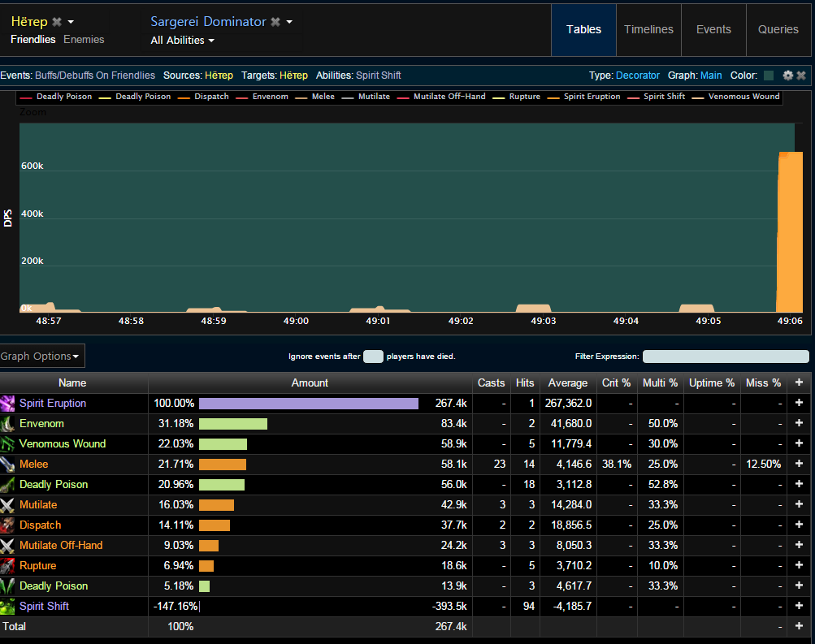This screenshot has width=815, height=644.
Task: Open the pin color swatch
Action: click(769, 76)
